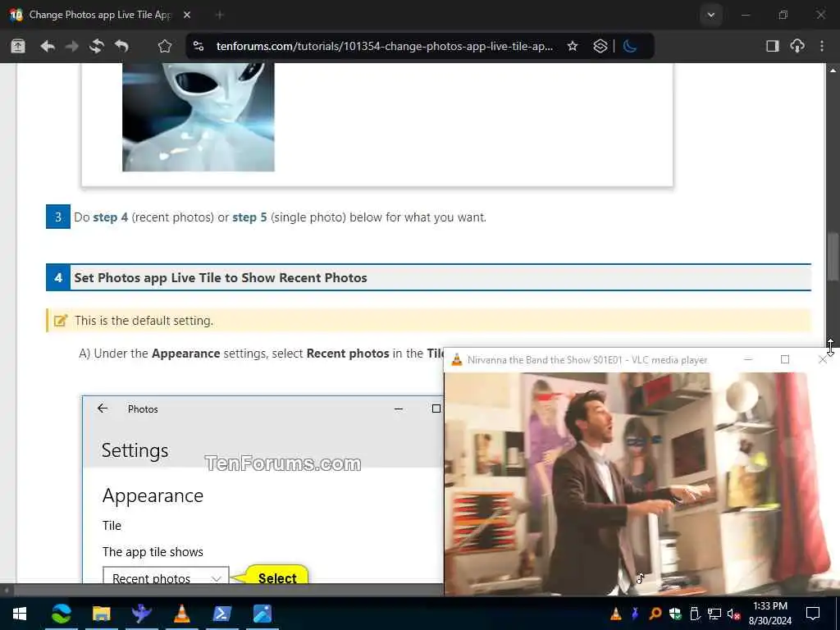Click the layered extension icon in address bar
Screen dimensions: 840x630
pos(600,47)
